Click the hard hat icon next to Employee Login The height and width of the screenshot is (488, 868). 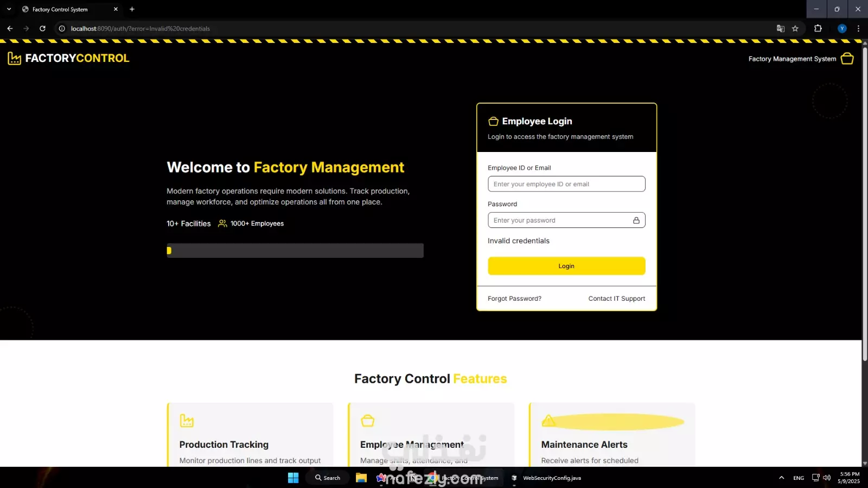click(493, 122)
